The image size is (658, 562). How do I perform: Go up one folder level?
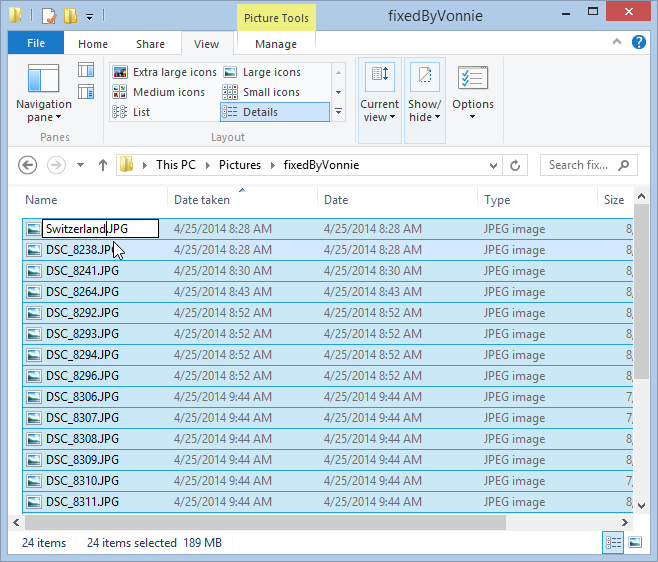(103, 165)
